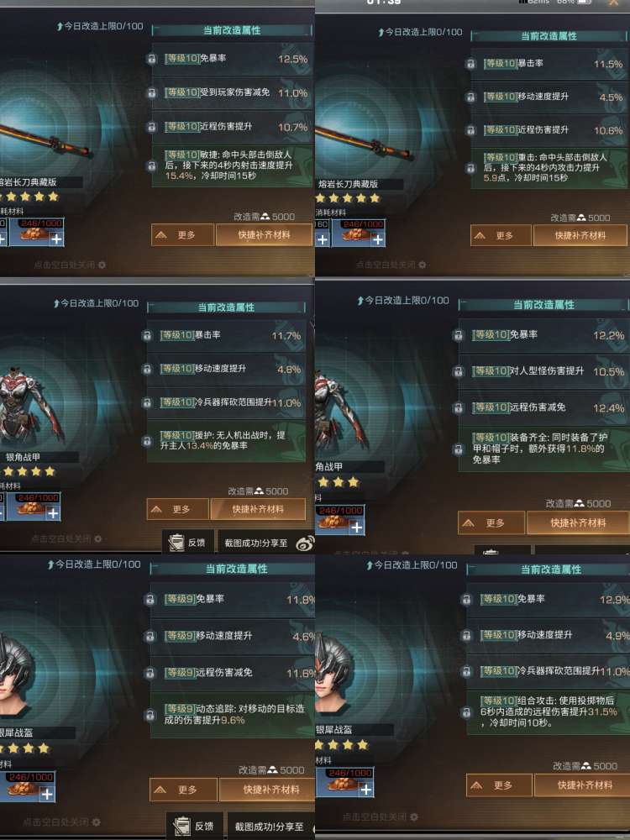The height and width of the screenshot is (840, 630).
Task: Click 快捷补齐材料 in the 援护 skill panel
Action: point(258,509)
